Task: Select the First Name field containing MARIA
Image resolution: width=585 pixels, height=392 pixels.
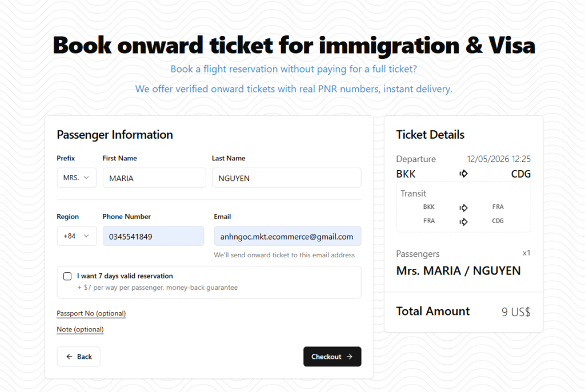Action: pos(154,177)
